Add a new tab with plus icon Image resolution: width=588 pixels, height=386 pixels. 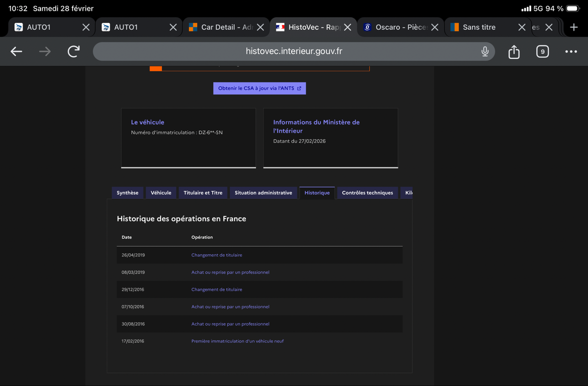pos(574,27)
